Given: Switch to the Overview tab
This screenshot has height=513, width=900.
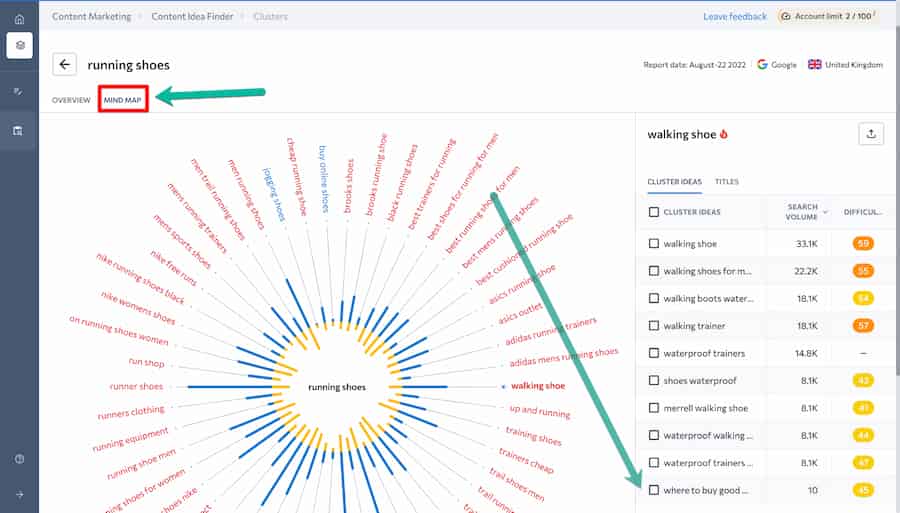Looking at the screenshot, I should pos(71,100).
